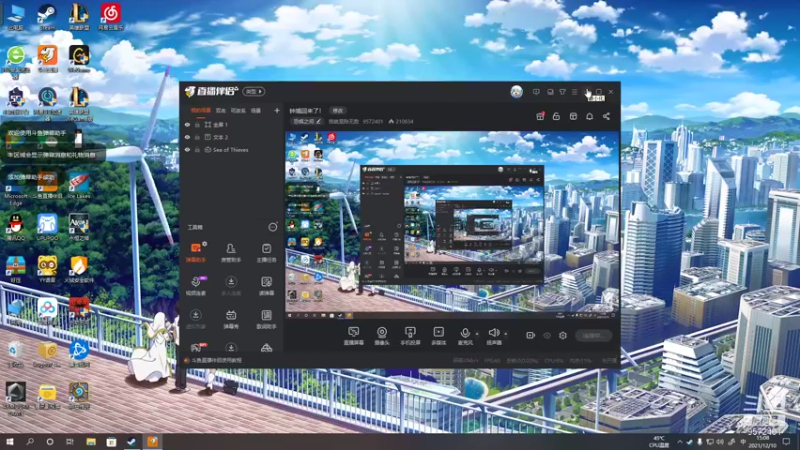Click the record video camera icon

pos(531,335)
